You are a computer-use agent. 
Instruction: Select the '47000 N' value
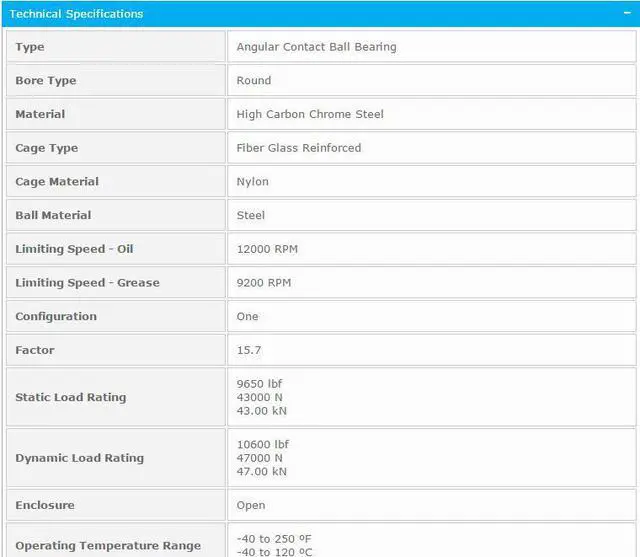[260, 458]
